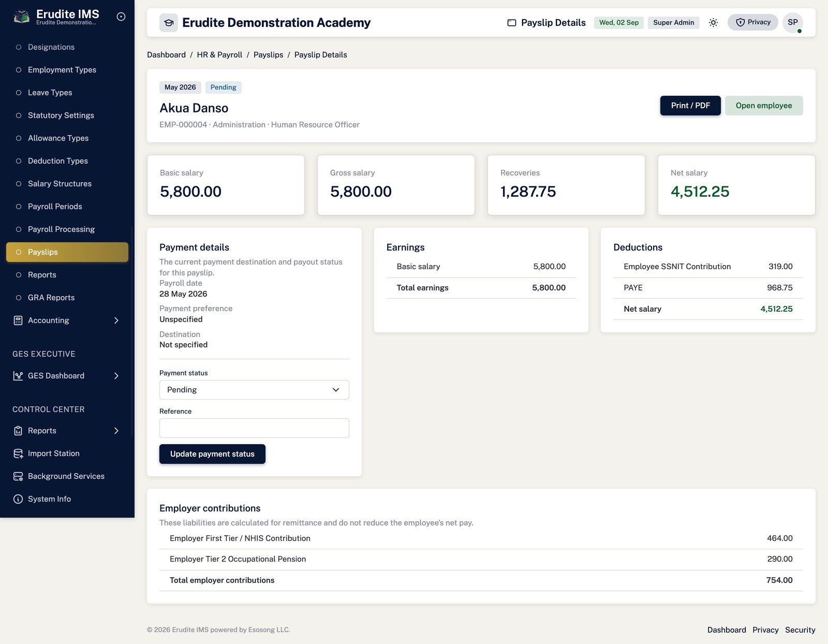Image resolution: width=828 pixels, height=644 pixels.
Task: Expand the GES Dashboard chevron
Action: point(116,376)
